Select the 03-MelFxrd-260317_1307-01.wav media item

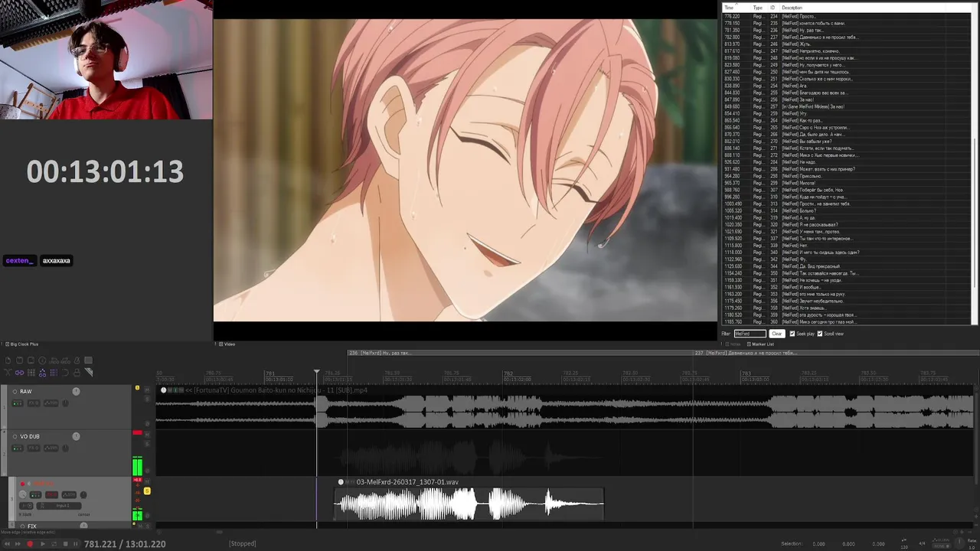click(469, 505)
